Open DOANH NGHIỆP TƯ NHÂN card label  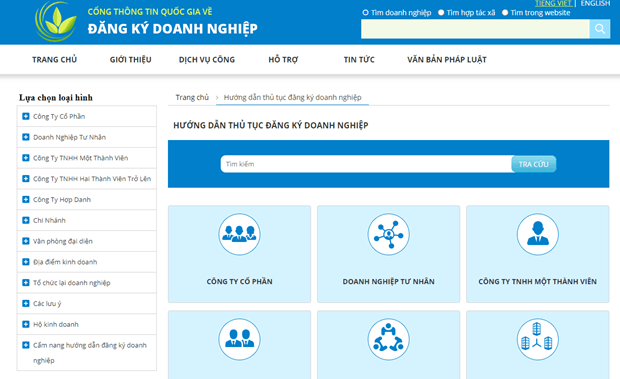pyautogui.click(x=388, y=281)
